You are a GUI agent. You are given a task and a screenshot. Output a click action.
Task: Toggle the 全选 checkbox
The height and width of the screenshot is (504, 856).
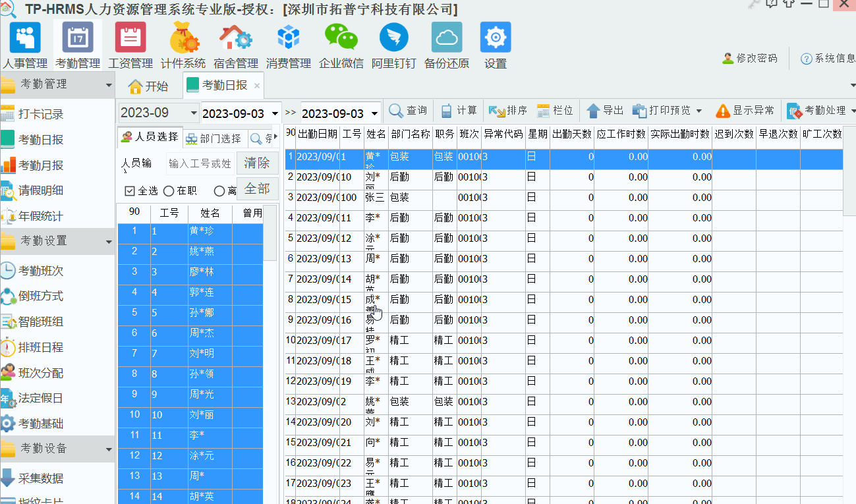pos(130,191)
